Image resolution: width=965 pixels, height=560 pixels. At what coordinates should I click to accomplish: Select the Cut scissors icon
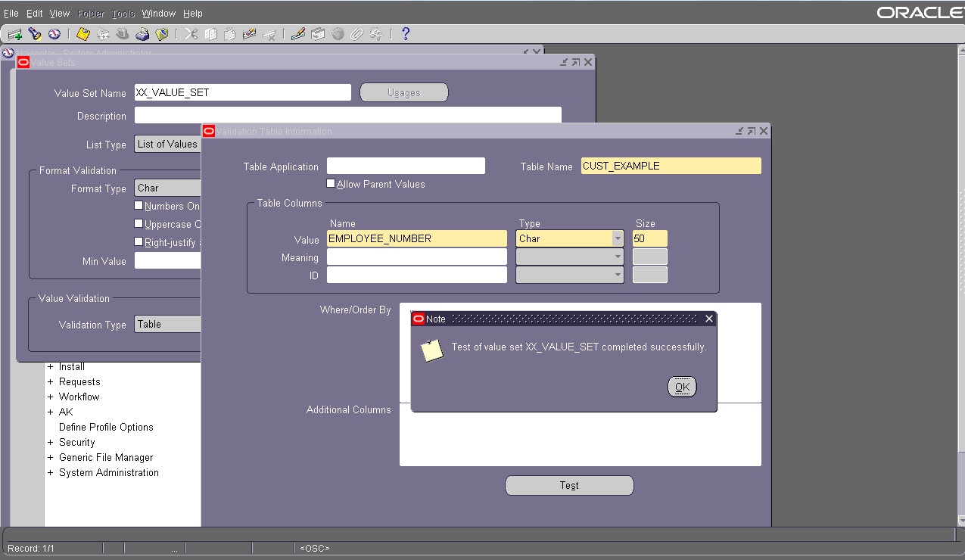tap(191, 34)
